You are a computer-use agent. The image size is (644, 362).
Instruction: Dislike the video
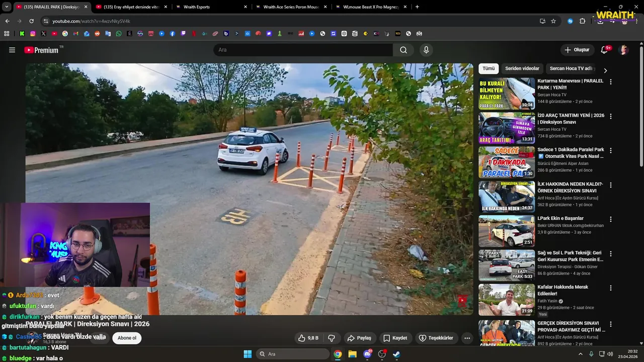[332, 338]
